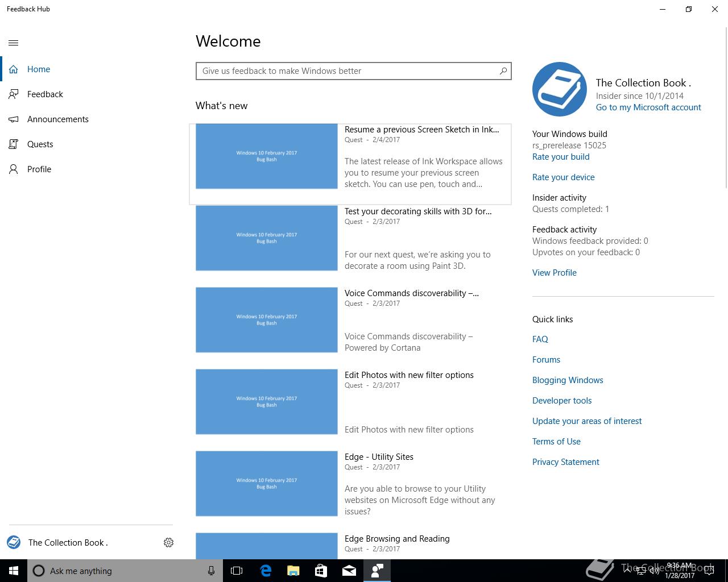Select the Profile menu item
Image resolution: width=728 pixels, height=582 pixels.
pyautogui.click(x=90, y=169)
